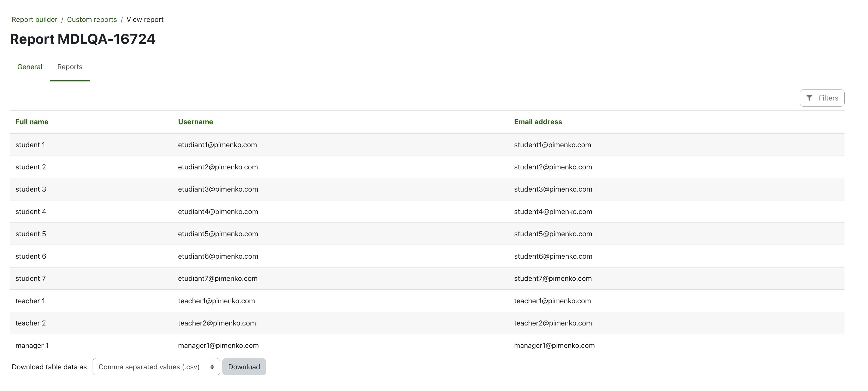868x391 pixels.
Task: Click email student6@pimenko.com
Action: 553,256
